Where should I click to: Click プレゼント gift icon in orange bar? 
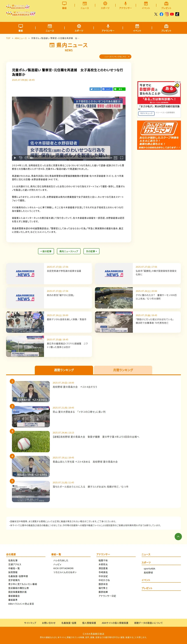(x=166, y=26)
